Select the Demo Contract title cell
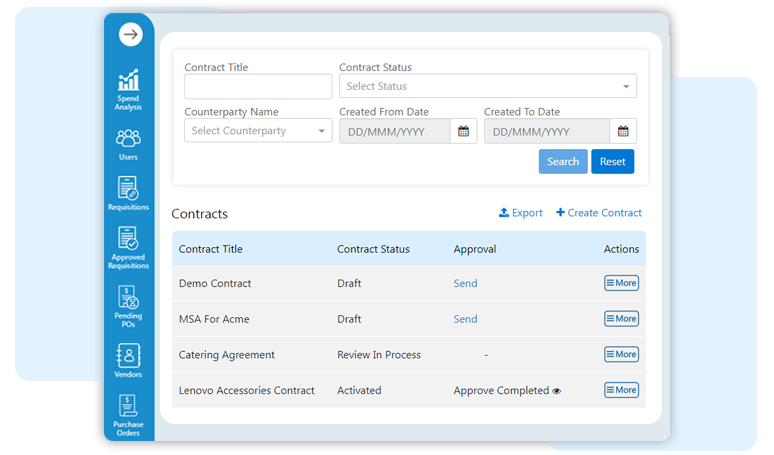Viewport: 774px width, 455px height. pos(215,283)
